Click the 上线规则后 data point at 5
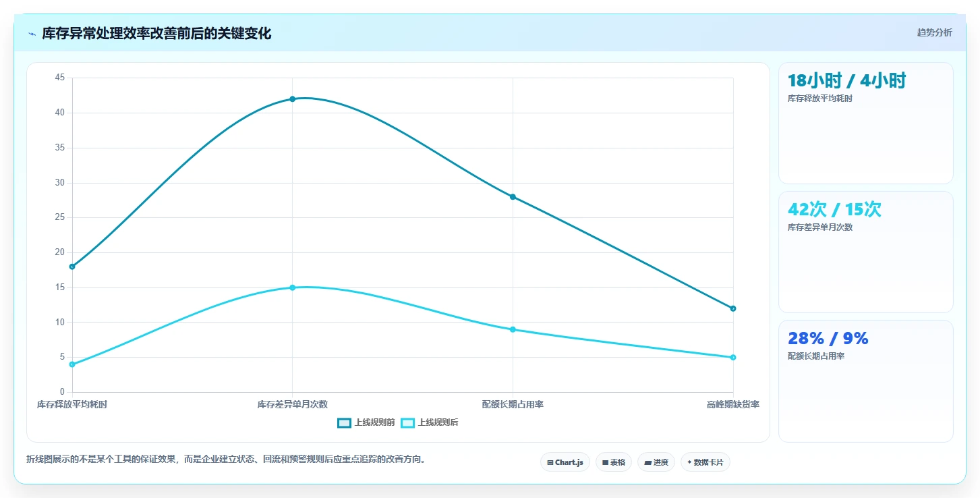Image resolution: width=980 pixels, height=498 pixels. 733,357
